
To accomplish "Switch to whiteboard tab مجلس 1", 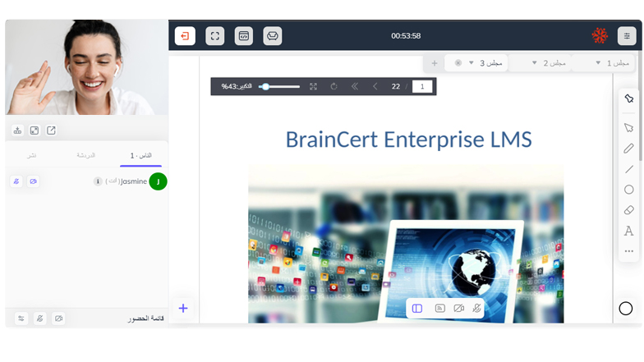I will point(603,63).
